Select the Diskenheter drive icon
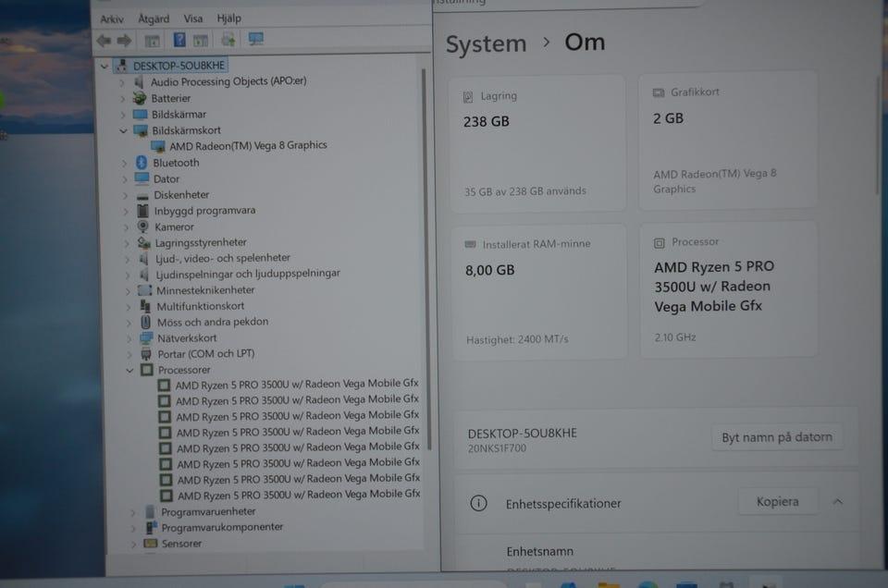 coord(142,196)
